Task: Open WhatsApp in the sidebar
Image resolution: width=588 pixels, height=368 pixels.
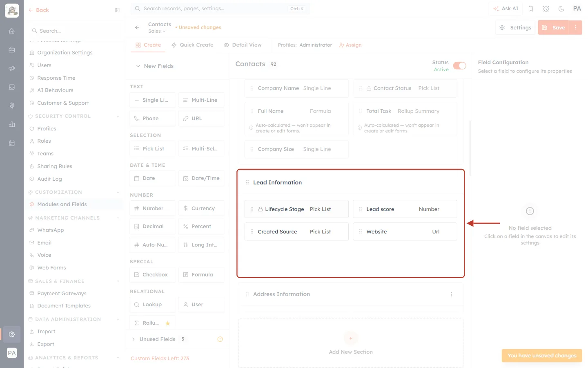Action: (x=51, y=230)
